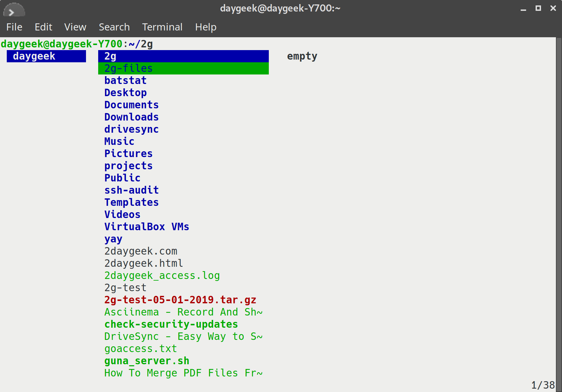Click the 2daygeek.html file entry
The image size is (562, 392).
point(143,263)
